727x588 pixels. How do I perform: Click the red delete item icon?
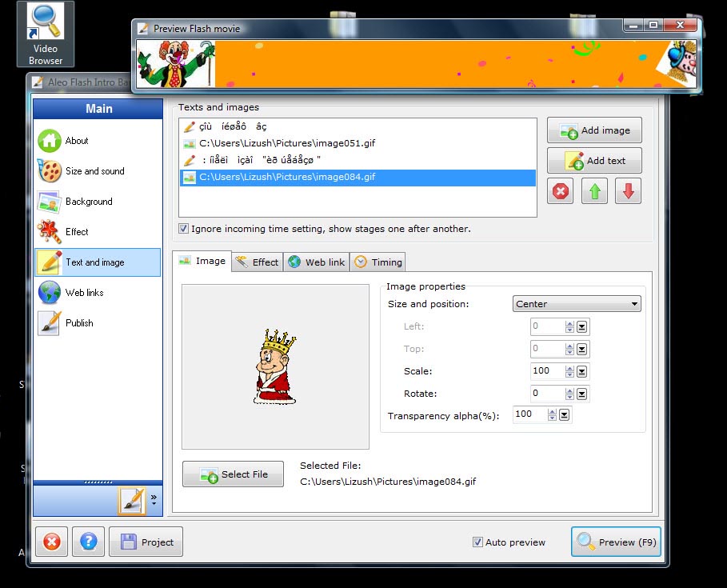pos(561,192)
